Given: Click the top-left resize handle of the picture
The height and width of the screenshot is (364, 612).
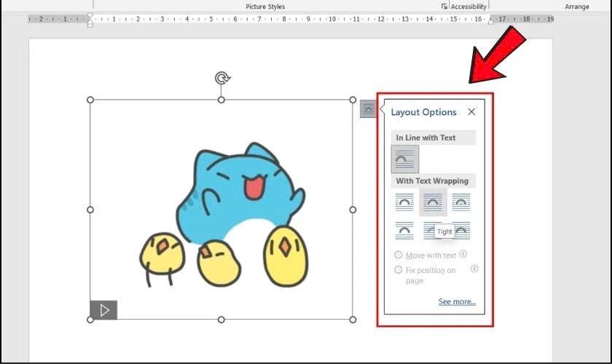Looking at the screenshot, I should pyautogui.click(x=90, y=100).
